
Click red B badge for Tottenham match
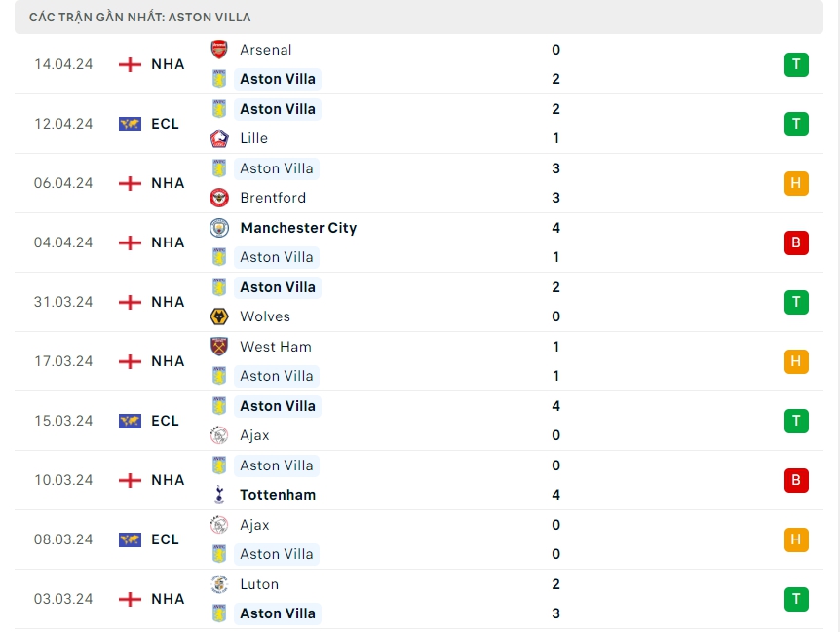796,480
